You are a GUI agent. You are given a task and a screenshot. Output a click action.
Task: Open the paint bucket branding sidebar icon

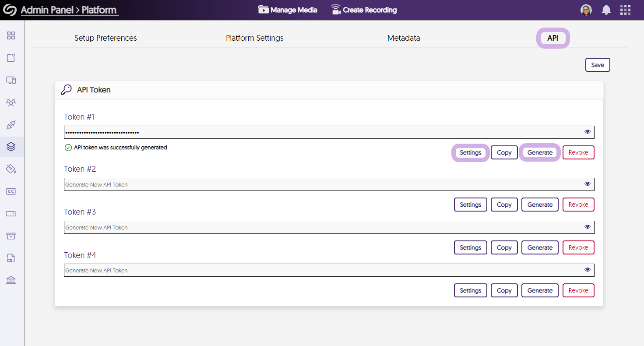(x=11, y=169)
